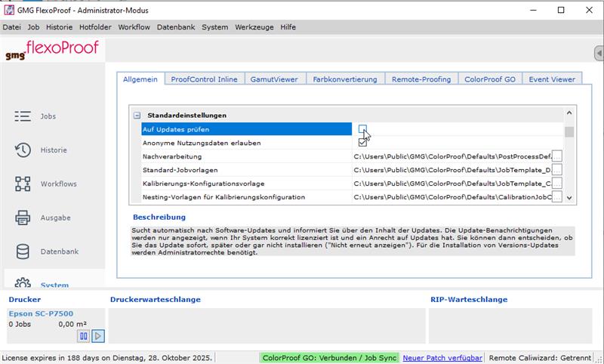
Task: Click the License expires status text
Action: click(x=106, y=358)
